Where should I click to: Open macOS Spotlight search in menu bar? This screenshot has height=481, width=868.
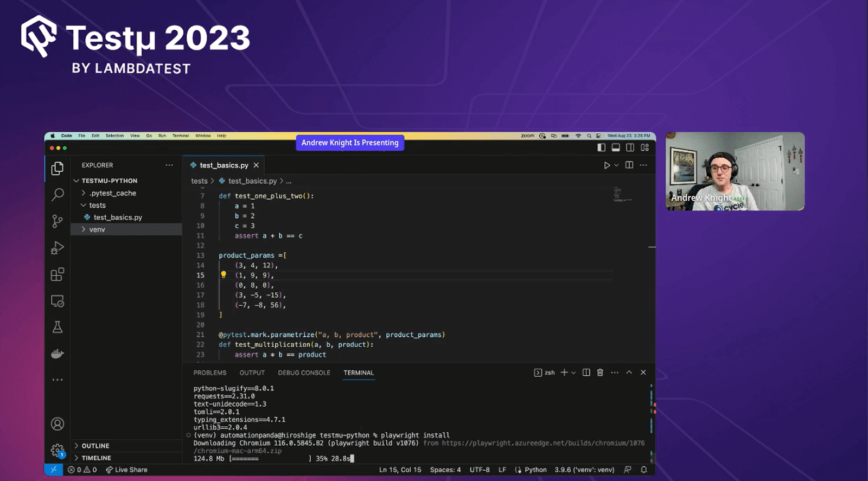tap(589, 136)
